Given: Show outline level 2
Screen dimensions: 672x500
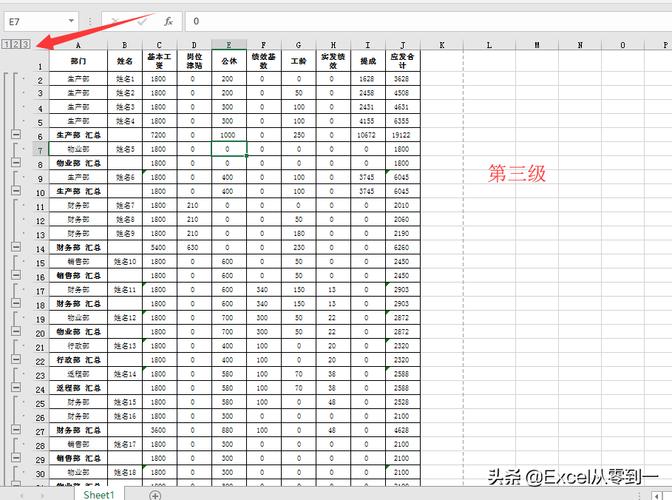Looking at the screenshot, I should 16,44.
